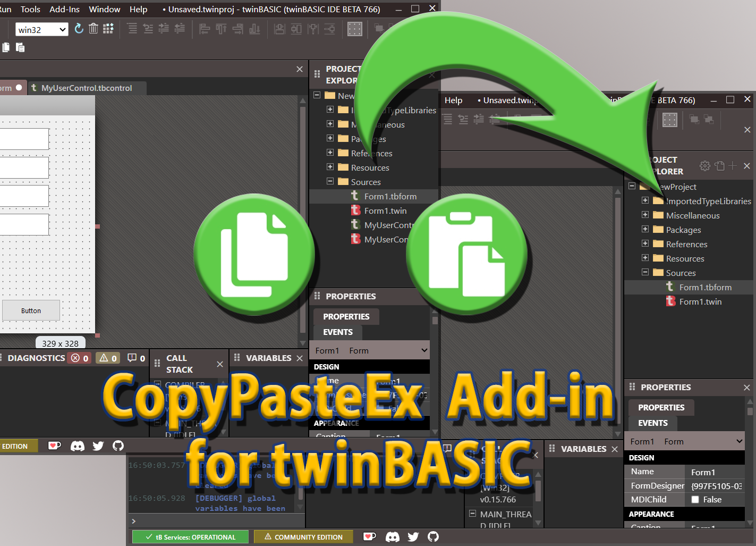The image size is (756, 546).
Task: Expand Miscellaneous folder in front Project Explorer
Action: (x=645, y=215)
